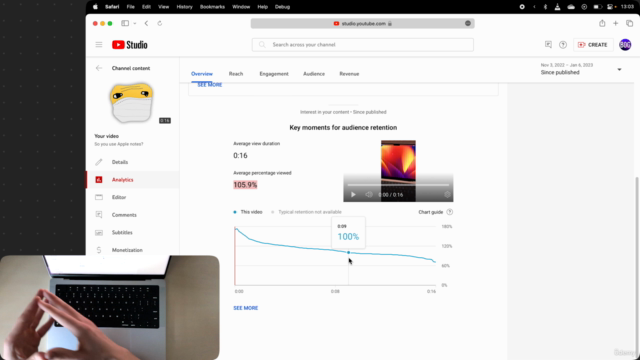Image resolution: width=640 pixels, height=360 pixels.
Task: Switch to the Overview tab
Action: point(202,74)
